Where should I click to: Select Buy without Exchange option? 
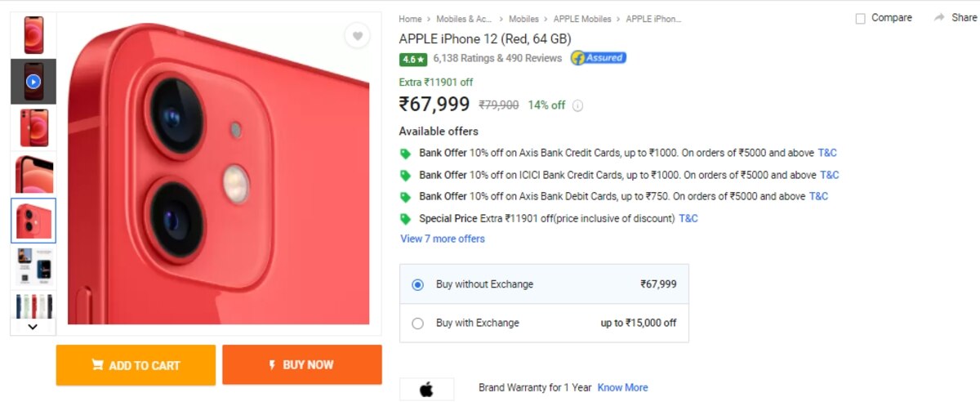coord(418,285)
